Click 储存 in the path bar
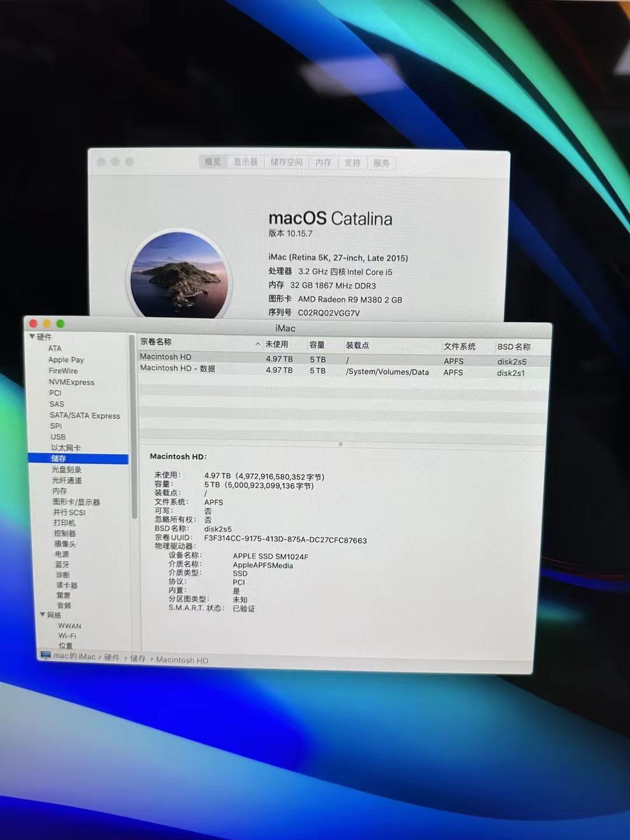This screenshot has height=840, width=630. point(138,659)
